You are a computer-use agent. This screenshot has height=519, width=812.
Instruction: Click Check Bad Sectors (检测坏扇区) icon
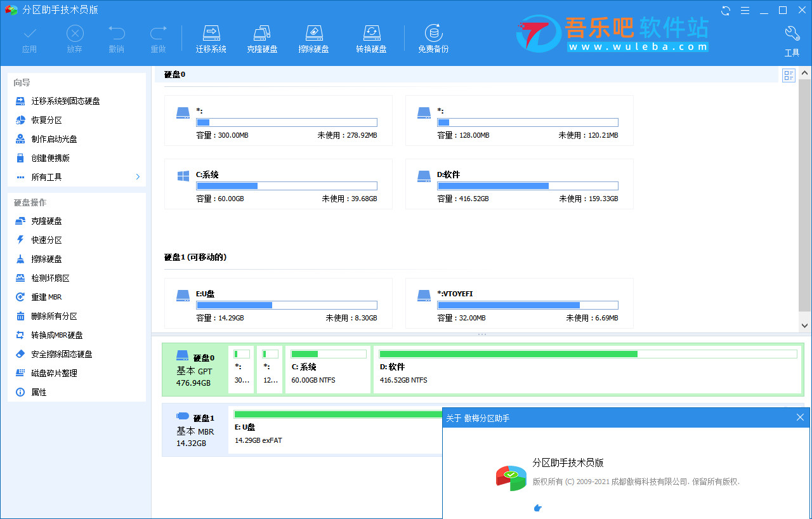20,278
